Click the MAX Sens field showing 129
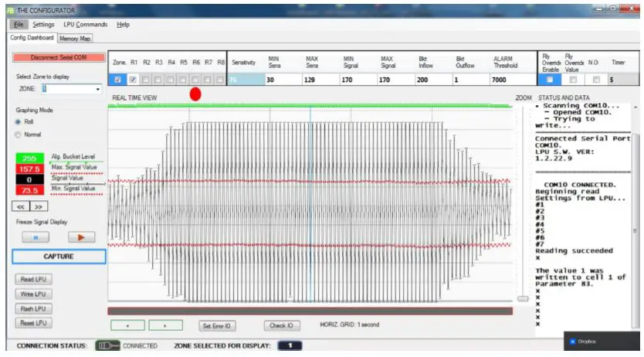This screenshot has height=357, width=644. (320, 80)
